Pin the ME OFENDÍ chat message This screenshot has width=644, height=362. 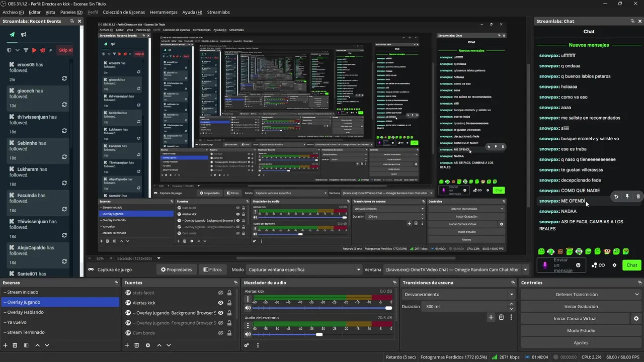[x=627, y=197]
